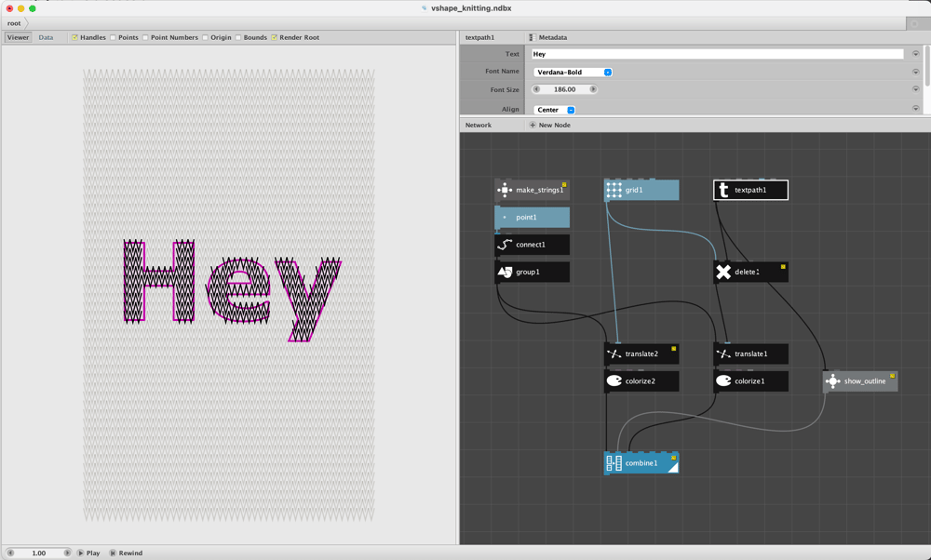
Task: Select the grid1 node dotted icon
Action: click(614, 190)
